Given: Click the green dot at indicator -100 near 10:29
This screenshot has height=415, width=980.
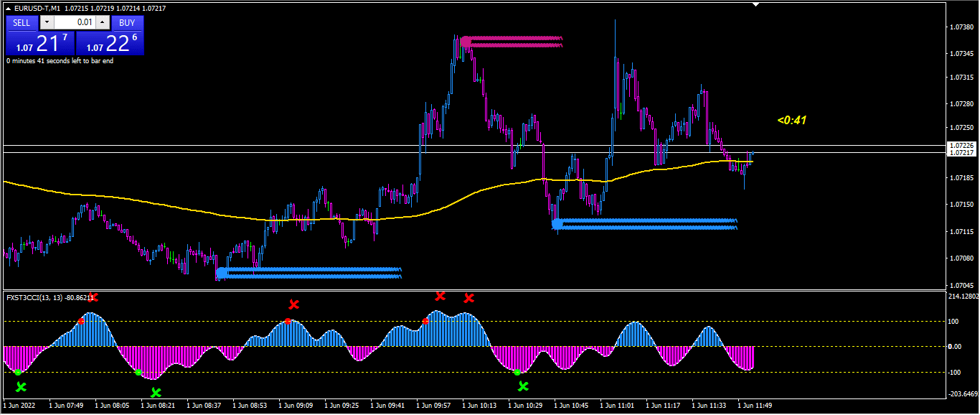Looking at the screenshot, I should click(x=517, y=372).
